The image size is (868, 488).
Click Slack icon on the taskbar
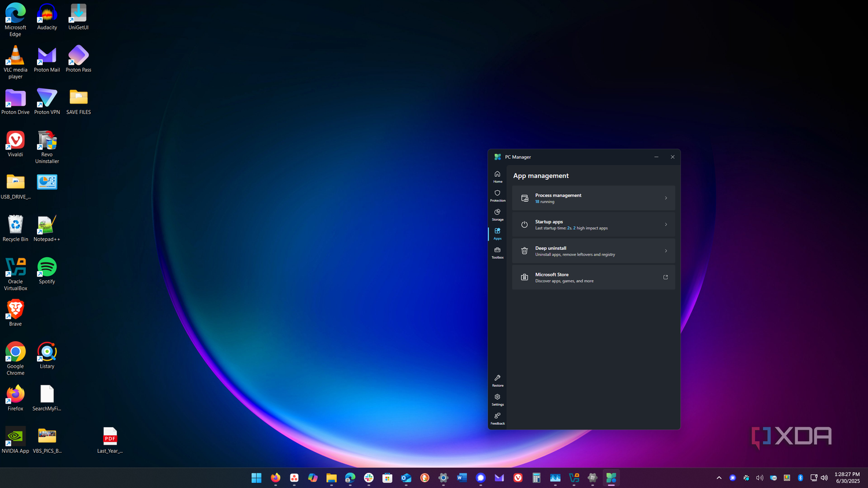tap(369, 478)
